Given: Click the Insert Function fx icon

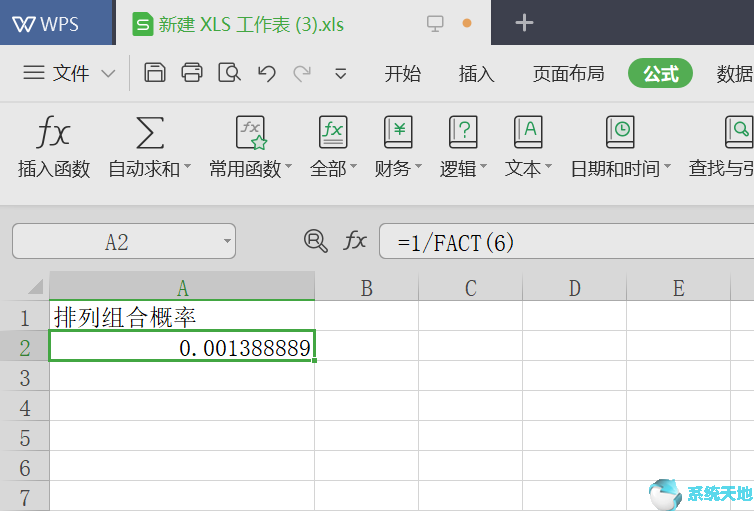Looking at the screenshot, I should [x=53, y=132].
